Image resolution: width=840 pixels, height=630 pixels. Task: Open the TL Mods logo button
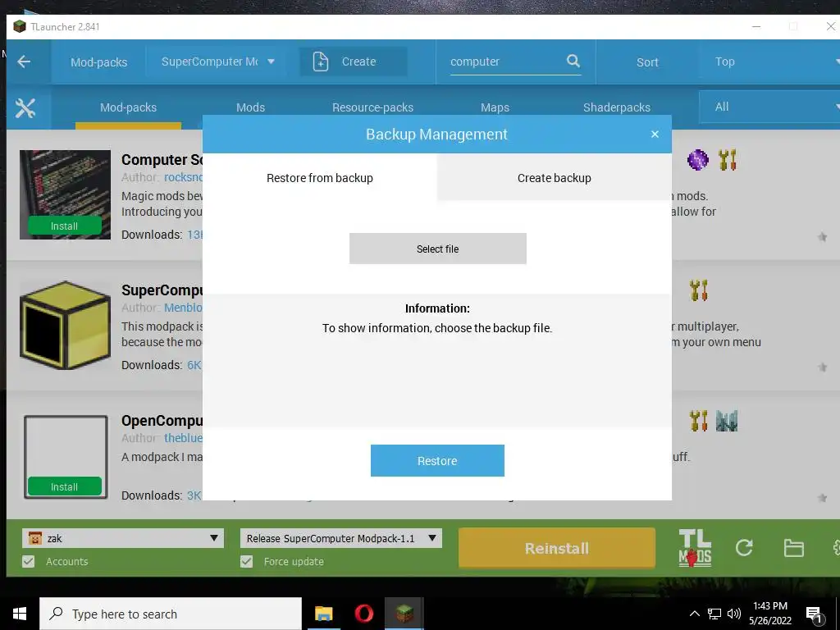[695, 547]
